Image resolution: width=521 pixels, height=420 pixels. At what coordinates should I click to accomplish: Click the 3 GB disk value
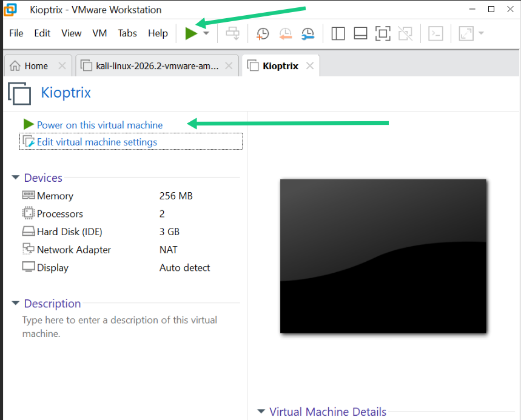(169, 232)
